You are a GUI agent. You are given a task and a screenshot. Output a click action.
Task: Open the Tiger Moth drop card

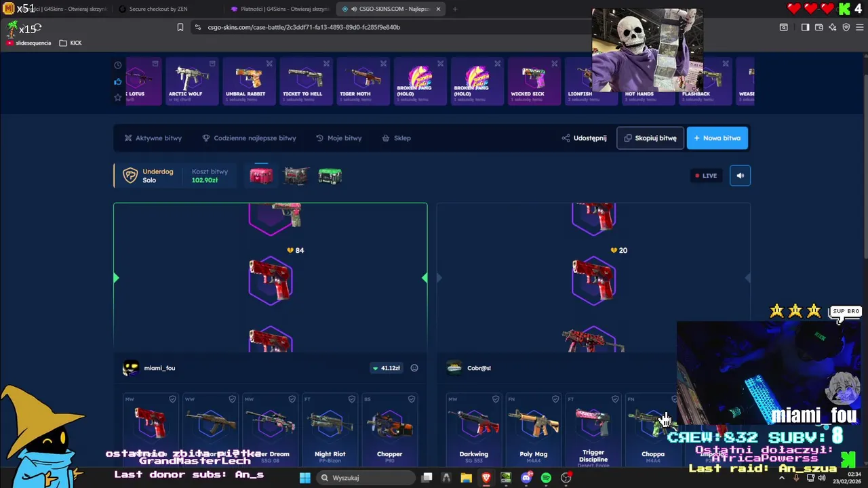[362, 81]
